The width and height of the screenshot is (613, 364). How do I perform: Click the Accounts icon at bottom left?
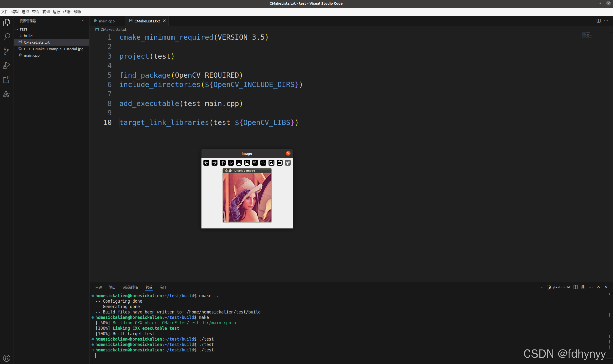pyautogui.click(x=7, y=358)
